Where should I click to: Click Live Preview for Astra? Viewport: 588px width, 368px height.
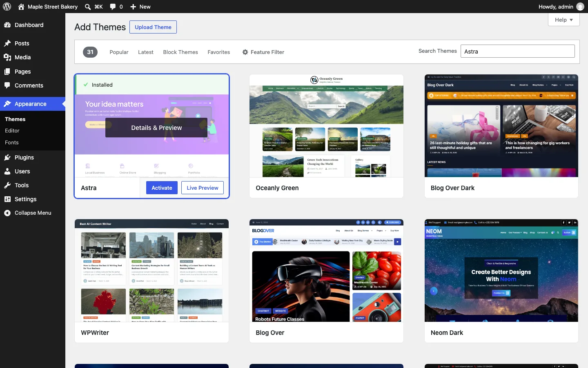(x=203, y=188)
